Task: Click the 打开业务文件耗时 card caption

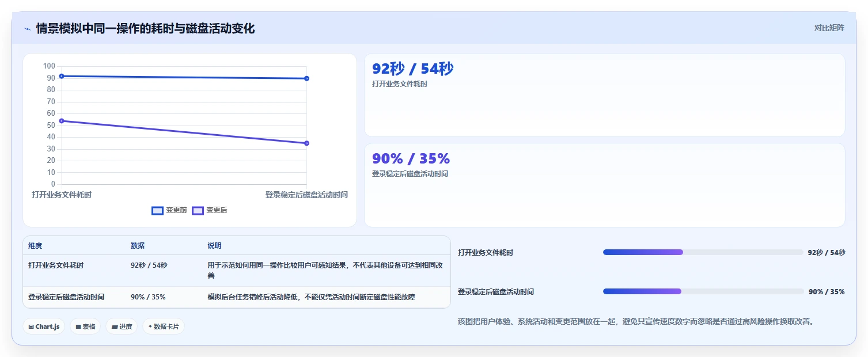Action: (x=400, y=84)
